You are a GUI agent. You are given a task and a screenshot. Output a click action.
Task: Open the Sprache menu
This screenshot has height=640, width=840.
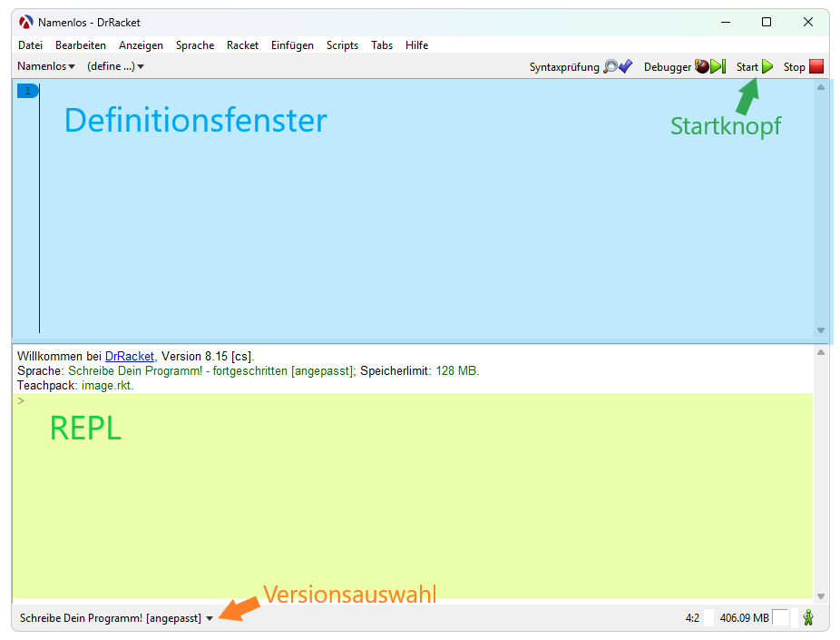(x=195, y=44)
